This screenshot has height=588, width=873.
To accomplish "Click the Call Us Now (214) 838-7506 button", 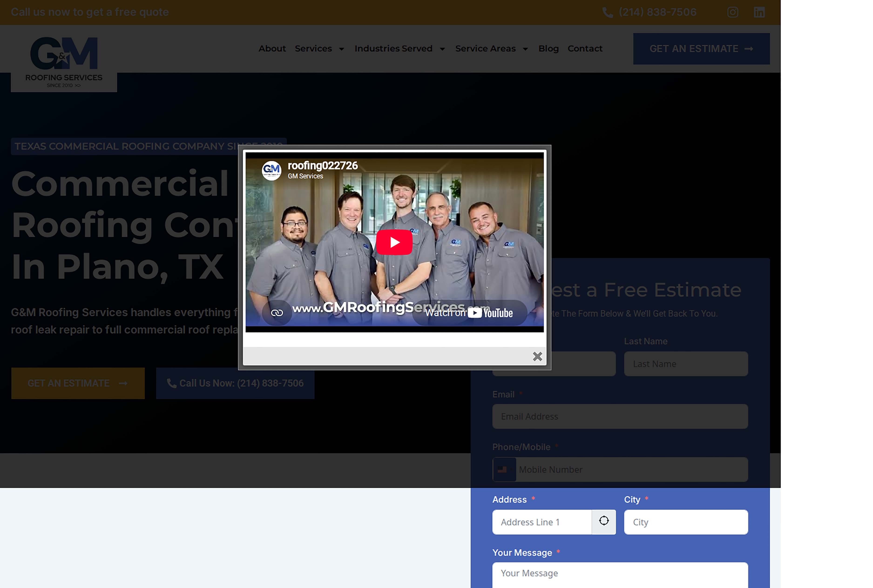I will pos(235,383).
